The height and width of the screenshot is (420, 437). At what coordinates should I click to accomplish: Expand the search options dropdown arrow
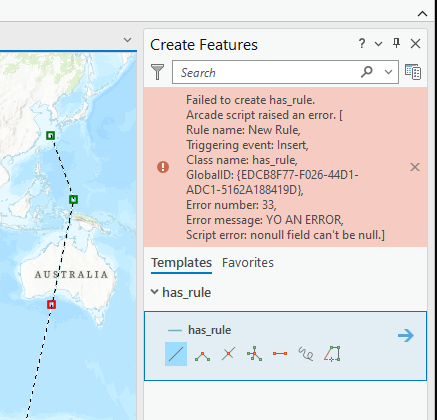point(388,72)
